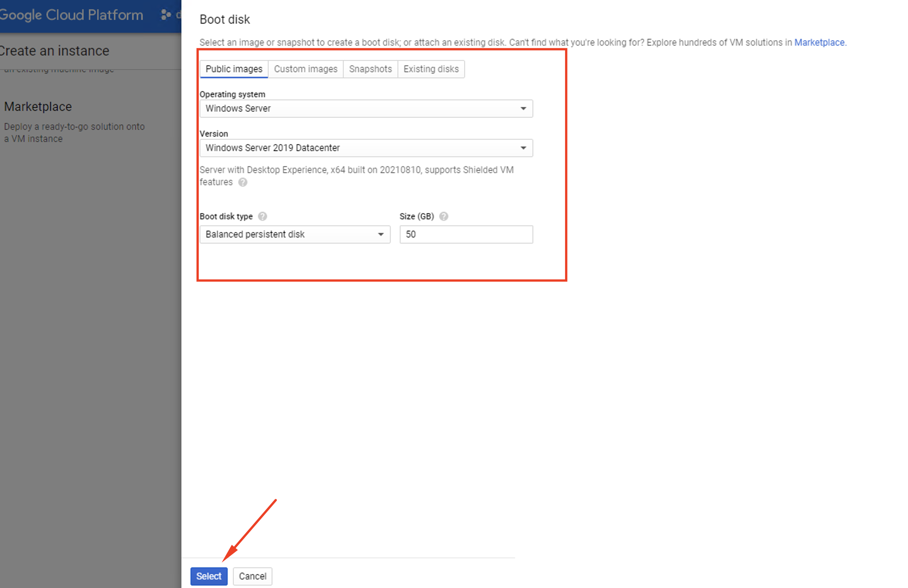
Task: Click the project selector icon in header
Action: pos(166,14)
